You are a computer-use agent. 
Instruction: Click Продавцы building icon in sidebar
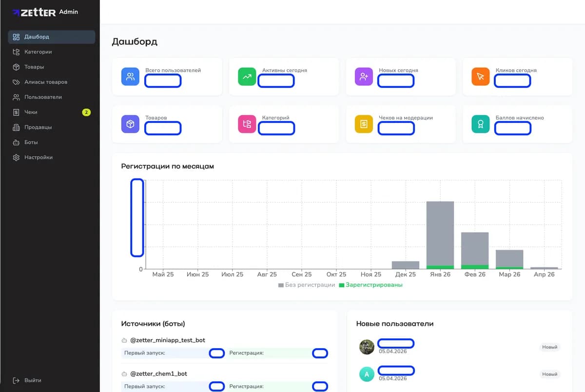point(16,127)
